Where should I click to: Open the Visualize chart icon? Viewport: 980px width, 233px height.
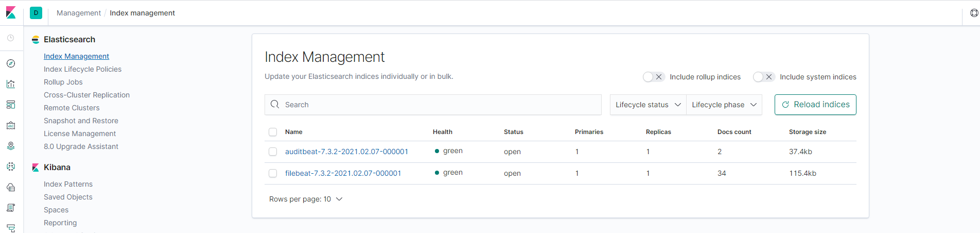click(11, 84)
